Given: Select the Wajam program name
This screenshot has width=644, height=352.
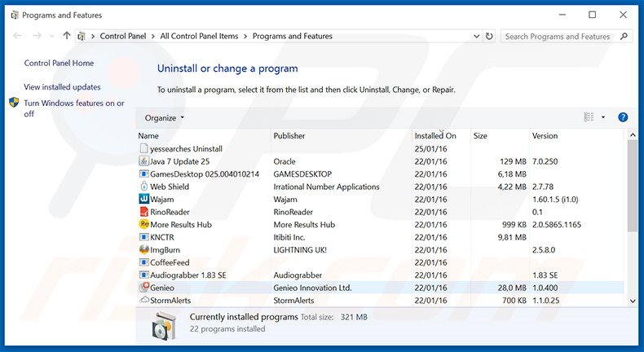Looking at the screenshot, I should 162,199.
